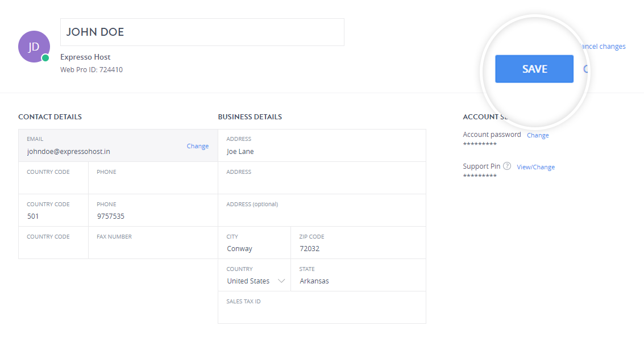Click the blue SAVE button

point(534,69)
